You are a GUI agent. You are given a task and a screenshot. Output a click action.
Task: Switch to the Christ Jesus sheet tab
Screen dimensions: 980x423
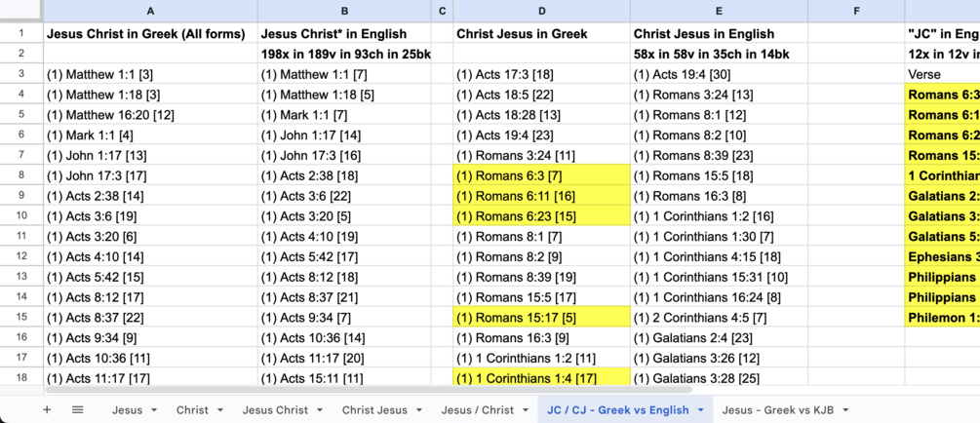tap(374, 410)
